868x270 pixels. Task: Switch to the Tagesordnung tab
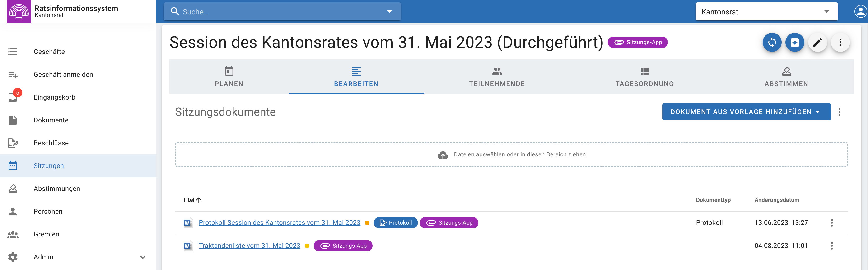[x=644, y=77]
